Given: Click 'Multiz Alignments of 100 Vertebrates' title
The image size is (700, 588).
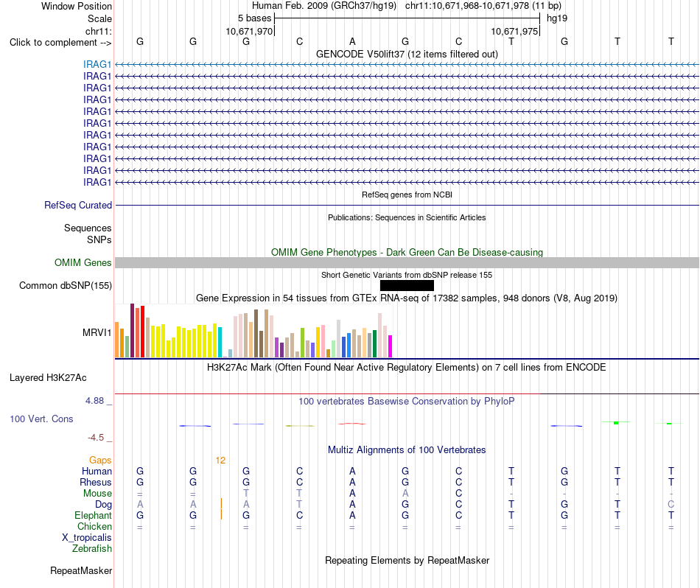Looking at the screenshot, I should click(x=407, y=450).
